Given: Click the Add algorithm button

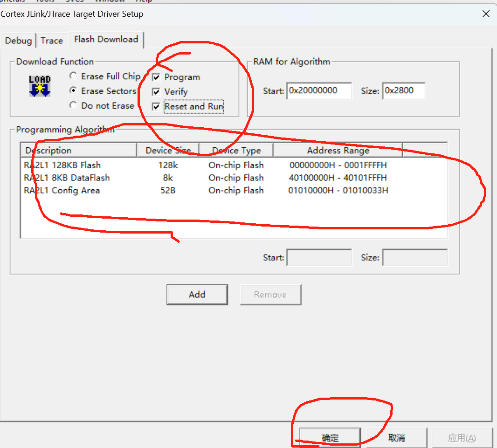Looking at the screenshot, I should 197,295.
